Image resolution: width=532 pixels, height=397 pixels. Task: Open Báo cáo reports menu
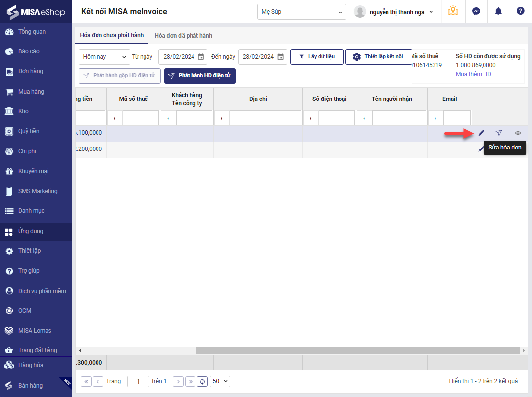(36, 51)
